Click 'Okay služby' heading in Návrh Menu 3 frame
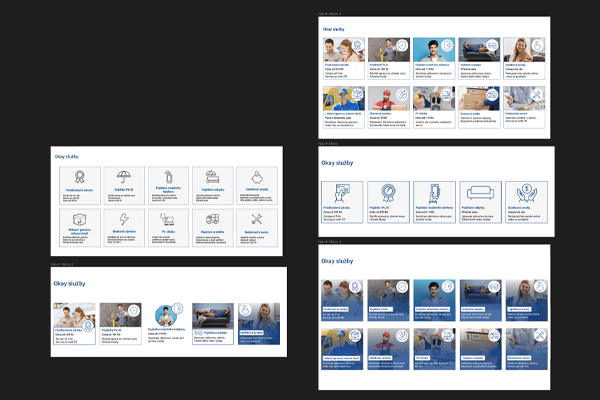600x400 pixels. (x=337, y=261)
